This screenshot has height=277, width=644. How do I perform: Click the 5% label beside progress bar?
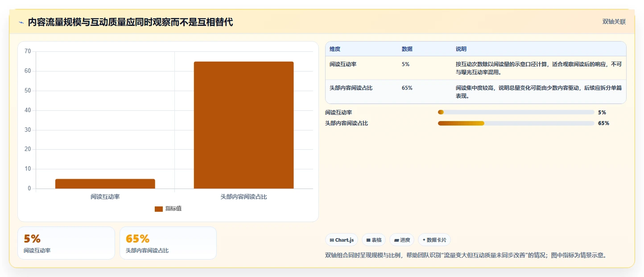click(602, 113)
